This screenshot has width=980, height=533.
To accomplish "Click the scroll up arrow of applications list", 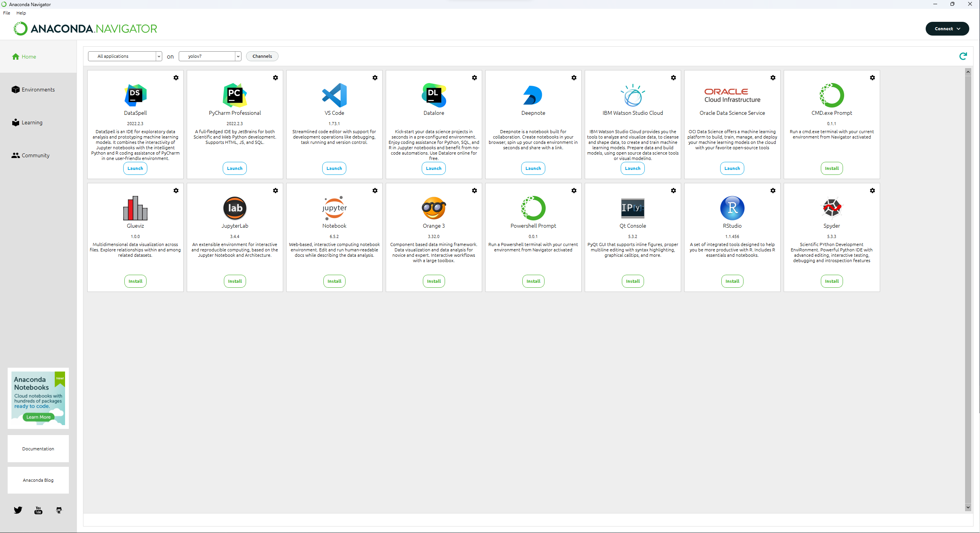I will [968, 72].
